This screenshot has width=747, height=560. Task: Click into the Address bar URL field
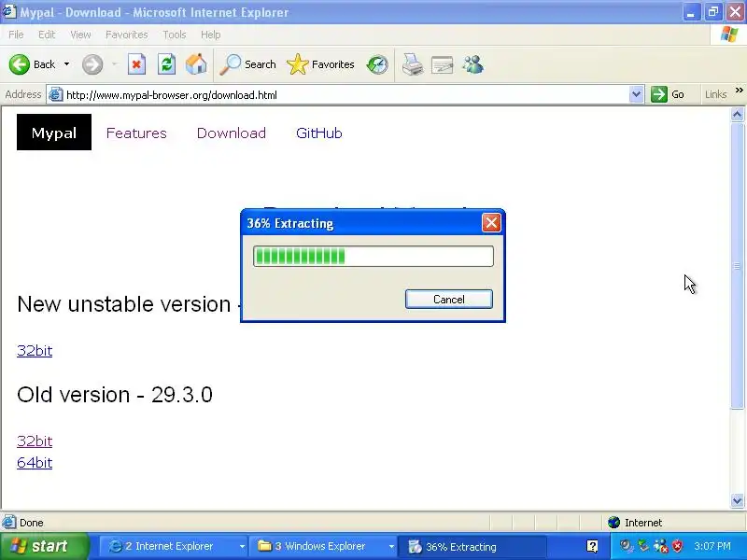pyautogui.click(x=346, y=95)
